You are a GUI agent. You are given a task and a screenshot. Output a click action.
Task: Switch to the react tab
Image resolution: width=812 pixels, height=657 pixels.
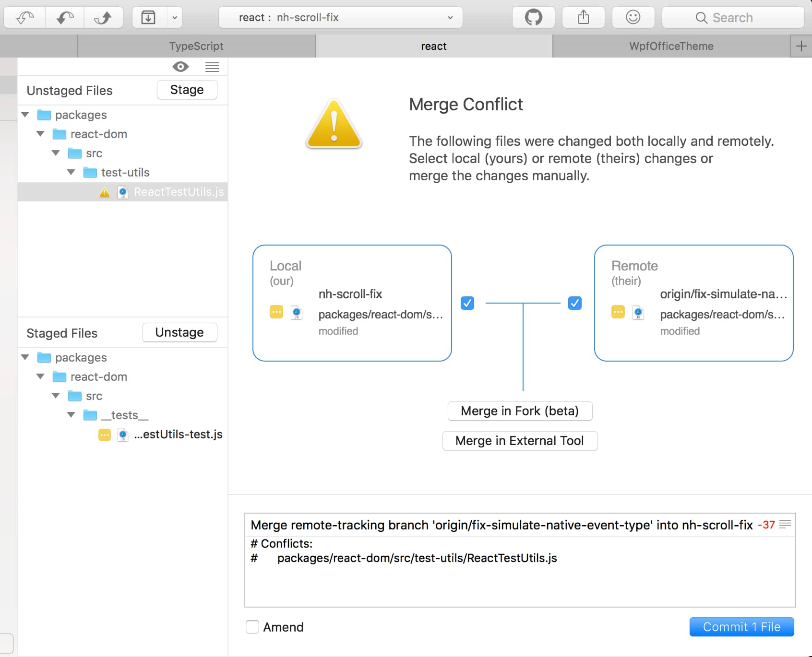click(x=434, y=46)
